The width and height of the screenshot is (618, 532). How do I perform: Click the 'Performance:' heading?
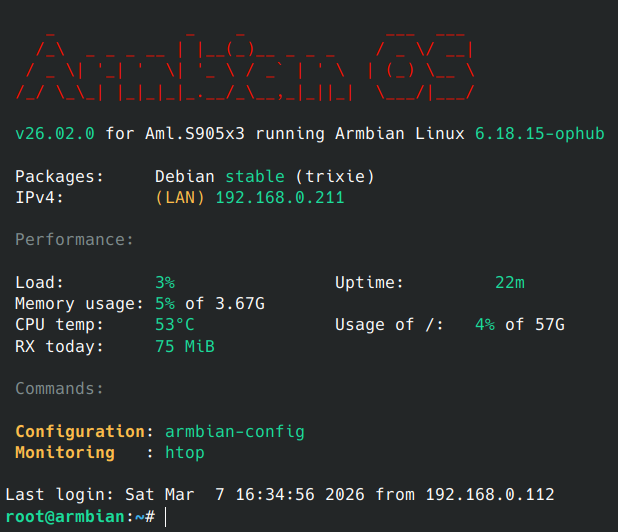click(74, 240)
